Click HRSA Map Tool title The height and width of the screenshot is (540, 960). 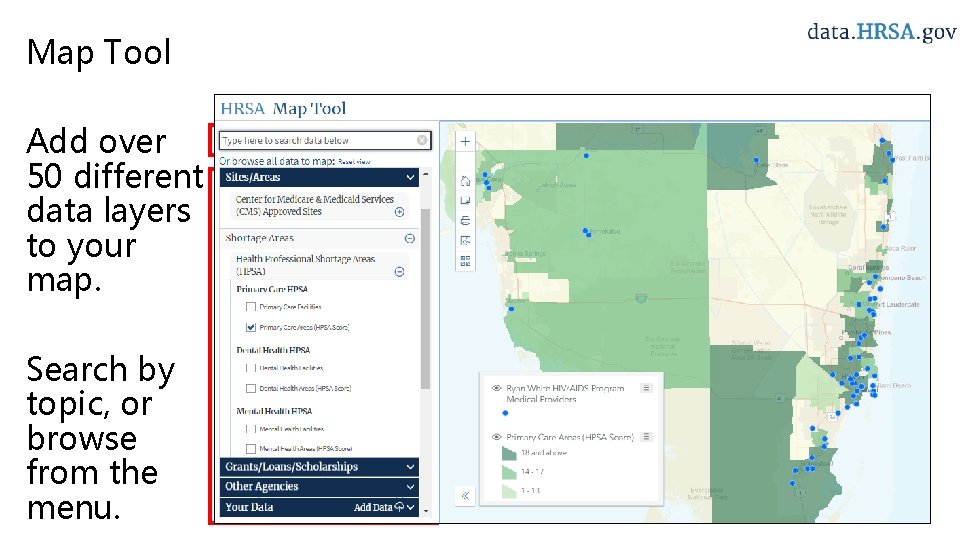coord(283,109)
